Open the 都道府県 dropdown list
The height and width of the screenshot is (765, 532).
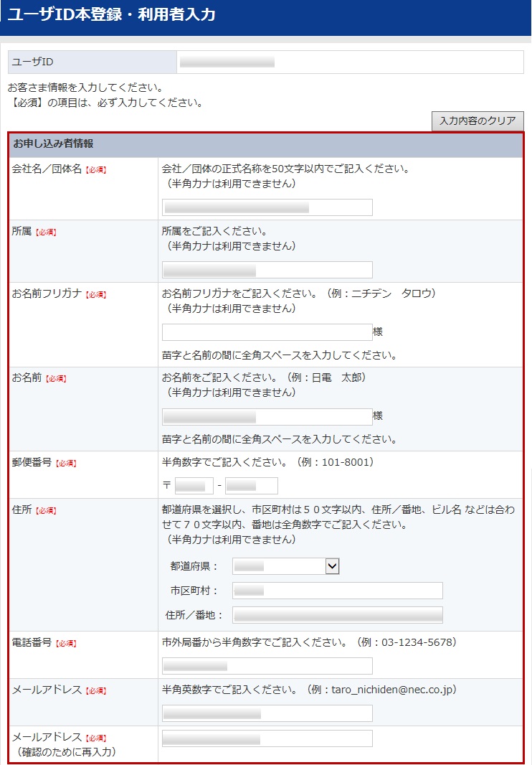[285, 566]
